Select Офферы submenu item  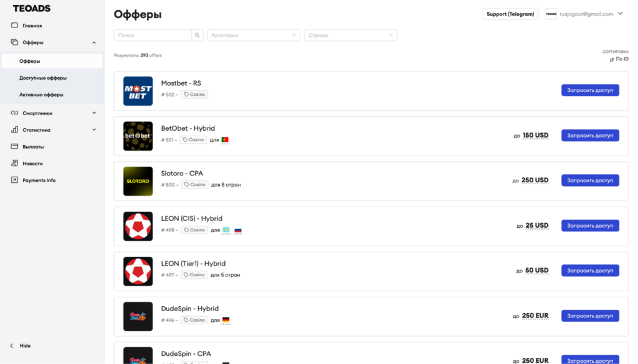tap(52, 61)
